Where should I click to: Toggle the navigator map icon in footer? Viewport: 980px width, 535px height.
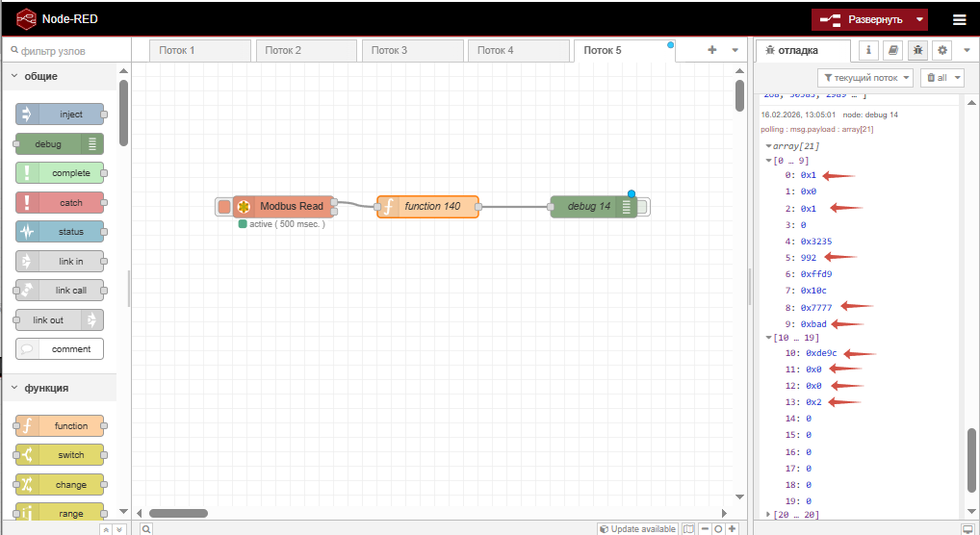pos(688,528)
